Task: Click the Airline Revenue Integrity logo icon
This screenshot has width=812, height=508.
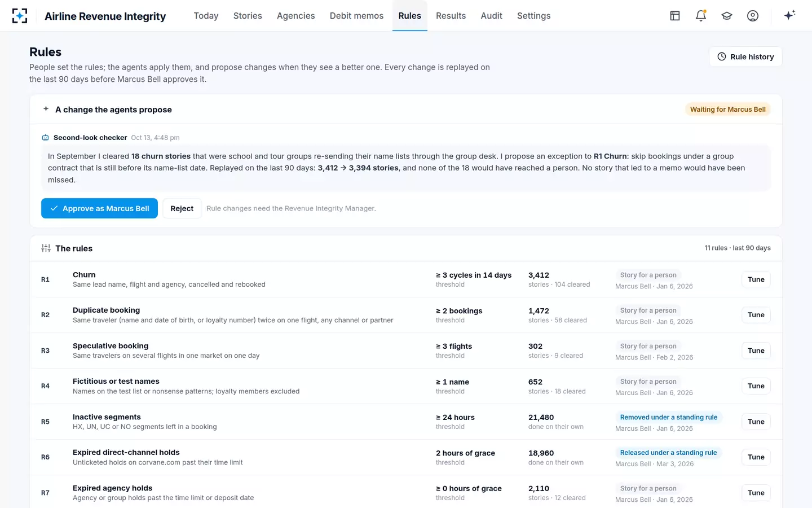Action: [20, 16]
